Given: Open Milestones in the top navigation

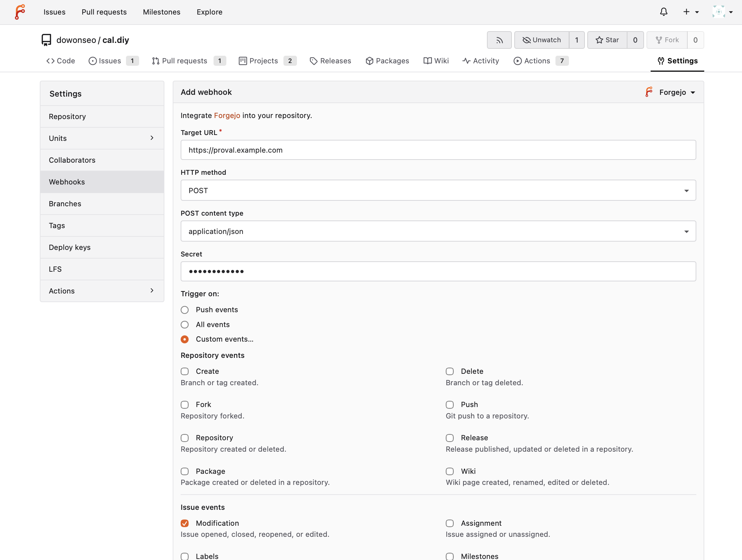Looking at the screenshot, I should pos(162,12).
